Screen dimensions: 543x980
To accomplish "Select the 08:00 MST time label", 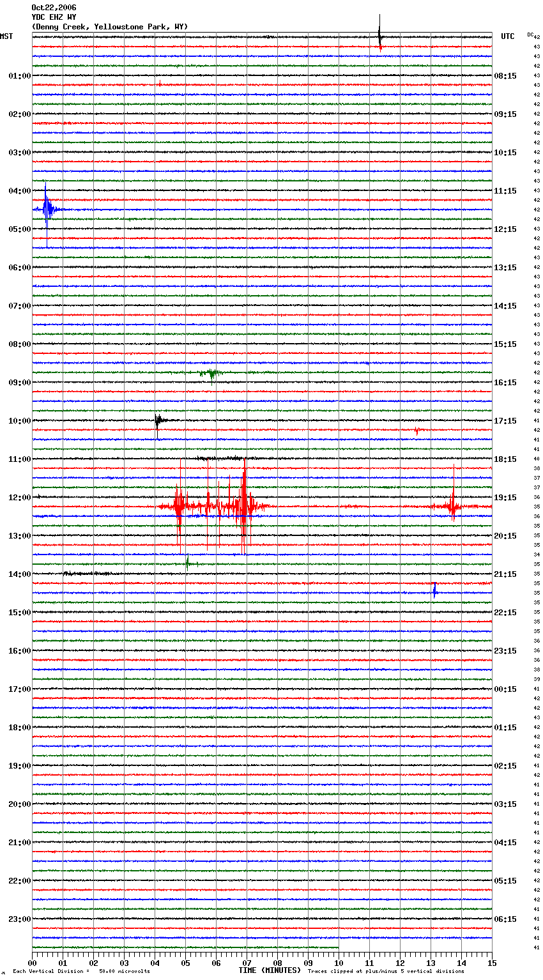I will [x=20, y=344].
